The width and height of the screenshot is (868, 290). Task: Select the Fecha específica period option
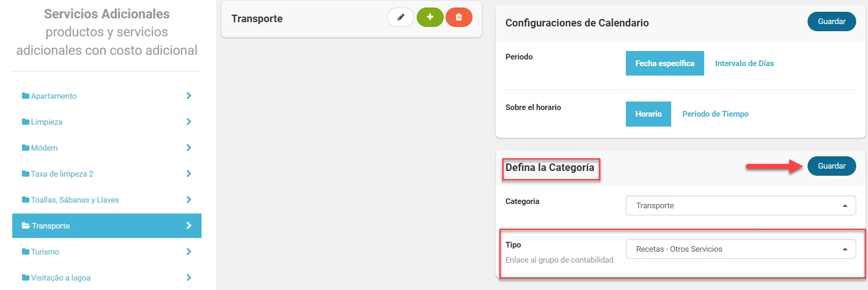tap(665, 63)
